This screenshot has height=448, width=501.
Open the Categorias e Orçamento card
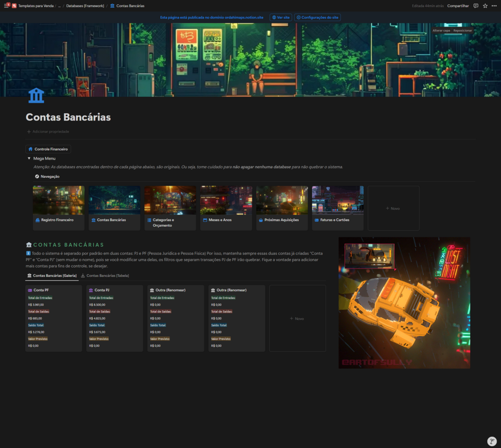click(170, 208)
